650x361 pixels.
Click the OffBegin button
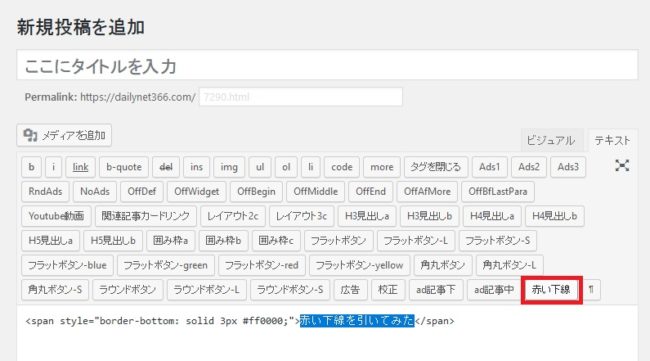point(256,191)
